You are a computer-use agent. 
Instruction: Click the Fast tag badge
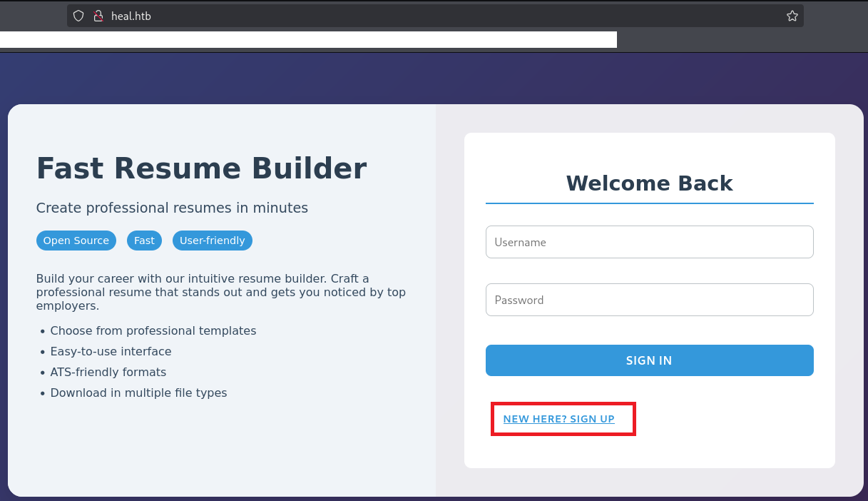144,241
